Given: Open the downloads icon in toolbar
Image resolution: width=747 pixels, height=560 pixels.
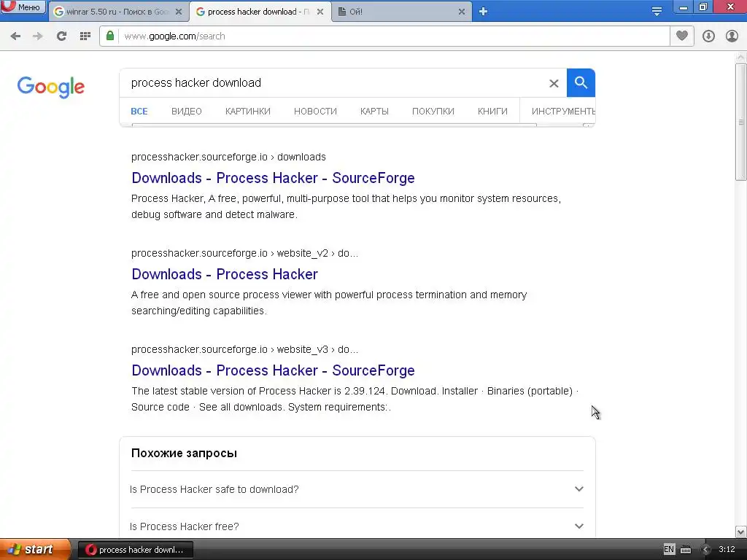Looking at the screenshot, I should (708, 36).
